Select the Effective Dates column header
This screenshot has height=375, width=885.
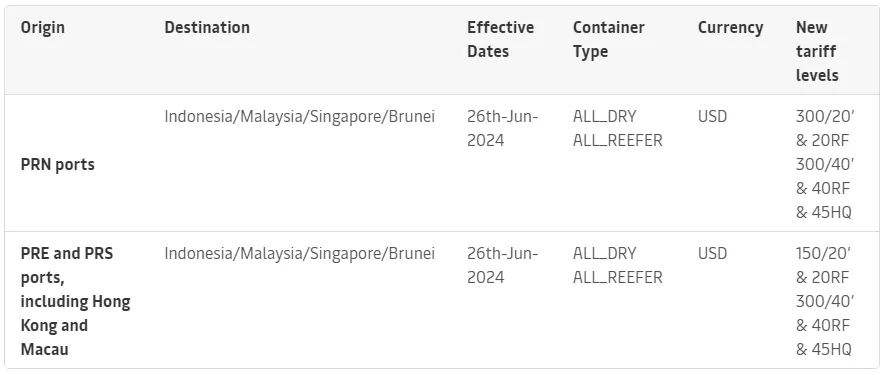coord(500,39)
